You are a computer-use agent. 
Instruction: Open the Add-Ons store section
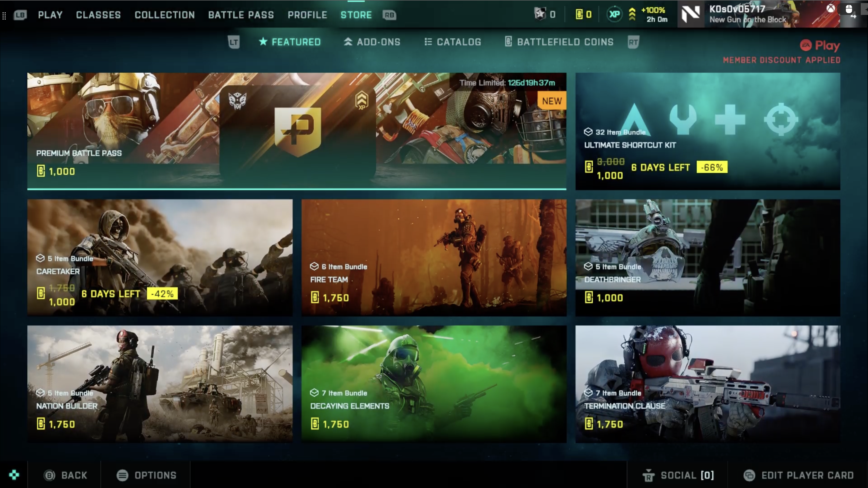pos(372,42)
